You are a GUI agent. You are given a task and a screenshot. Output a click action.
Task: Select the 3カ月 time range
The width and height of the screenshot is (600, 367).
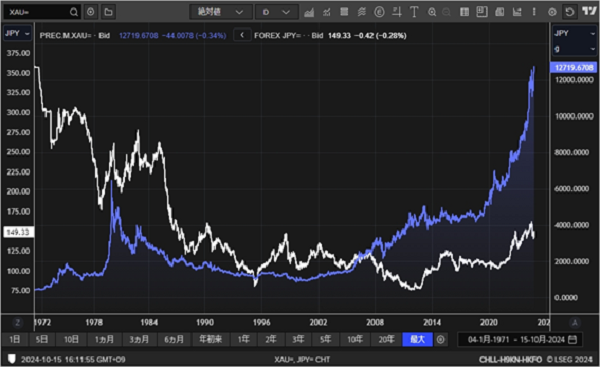(x=139, y=339)
